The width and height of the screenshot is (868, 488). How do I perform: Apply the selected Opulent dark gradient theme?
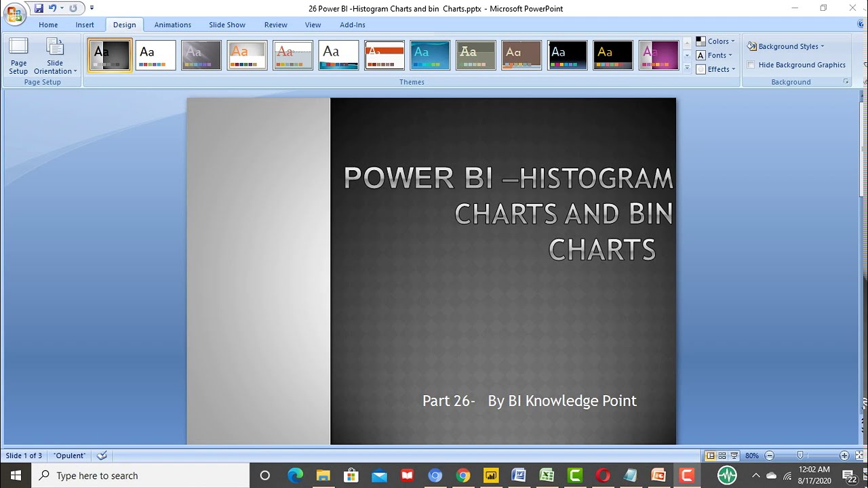[x=110, y=55]
